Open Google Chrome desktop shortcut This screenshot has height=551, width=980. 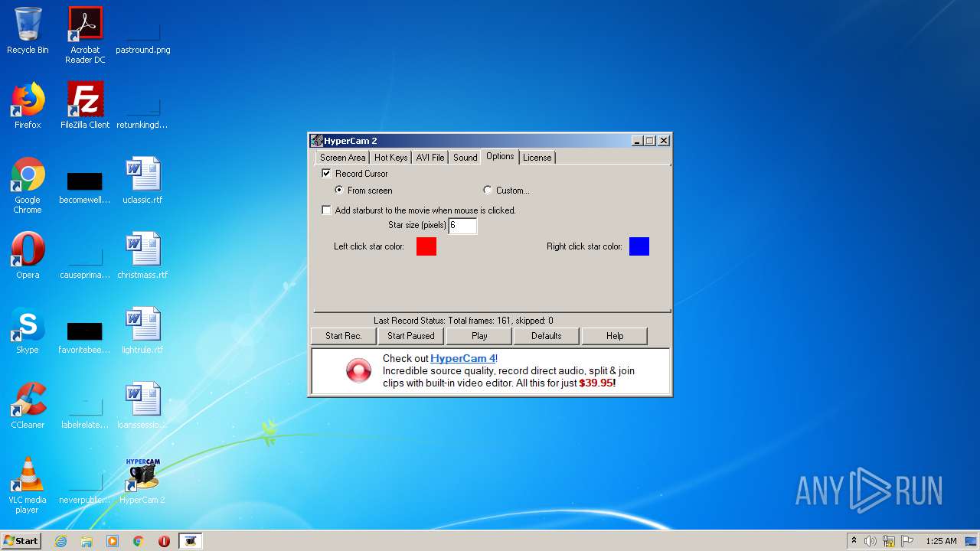[x=28, y=185]
